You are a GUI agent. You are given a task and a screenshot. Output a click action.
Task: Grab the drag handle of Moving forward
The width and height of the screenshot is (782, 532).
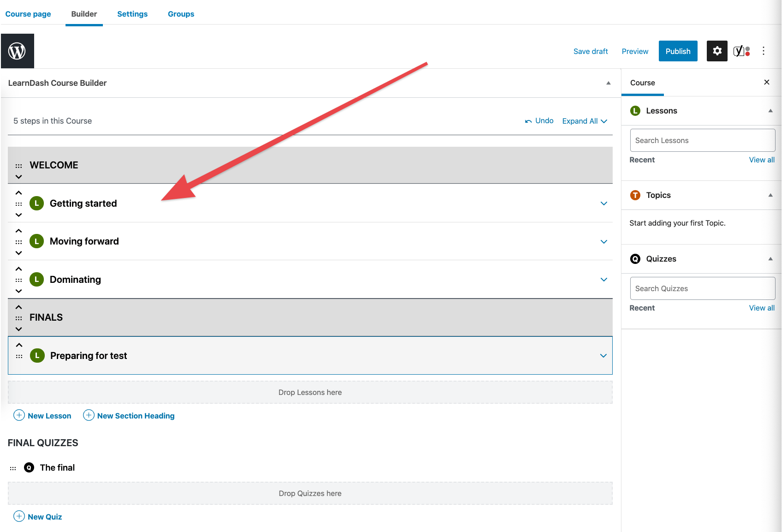[18, 242]
